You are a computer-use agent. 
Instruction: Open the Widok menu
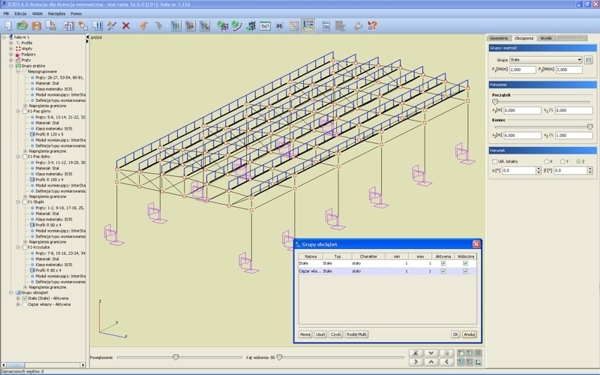38,13
